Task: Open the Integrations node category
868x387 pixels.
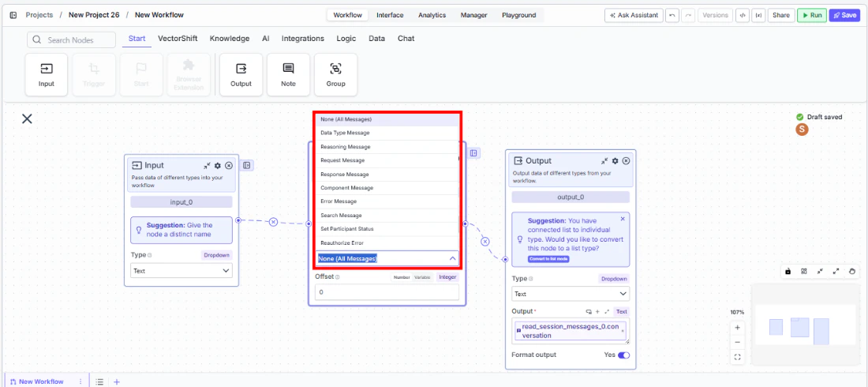Action: click(x=303, y=39)
